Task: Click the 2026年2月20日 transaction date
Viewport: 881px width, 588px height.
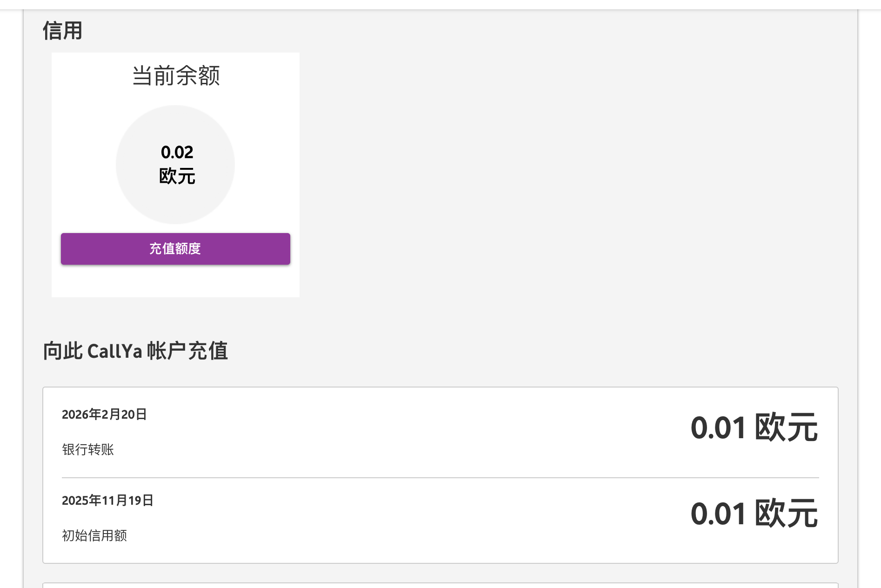Action: point(104,414)
